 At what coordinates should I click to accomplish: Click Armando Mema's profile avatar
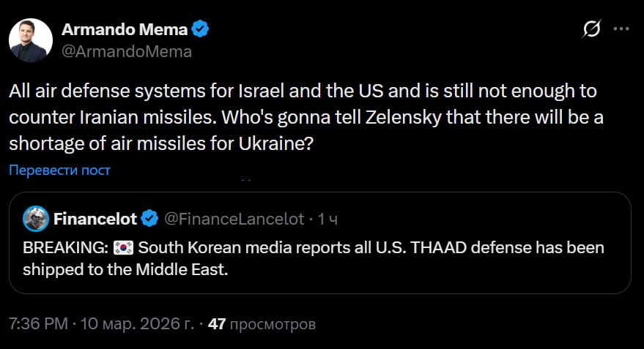(x=31, y=40)
